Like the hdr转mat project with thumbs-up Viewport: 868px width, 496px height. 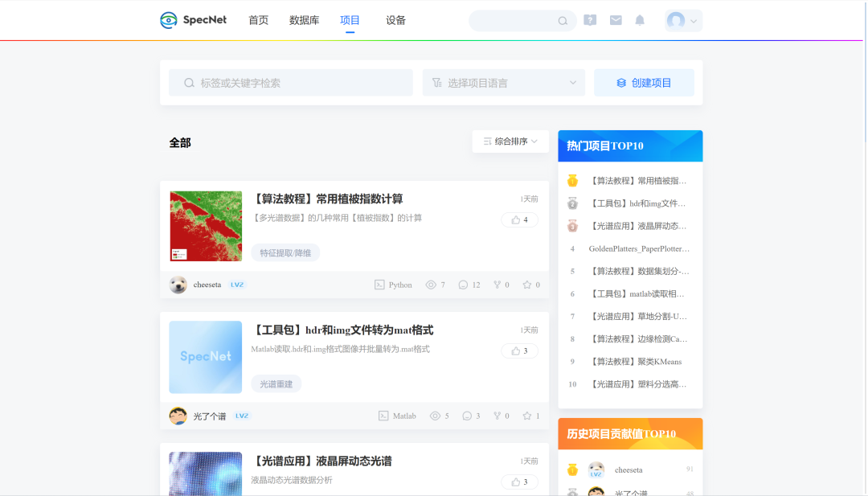click(519, 350)
